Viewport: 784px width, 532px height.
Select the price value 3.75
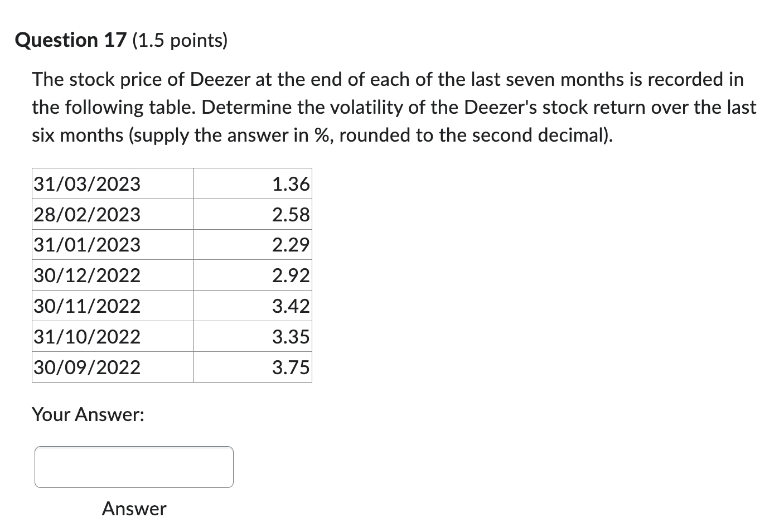coord(291,367)
